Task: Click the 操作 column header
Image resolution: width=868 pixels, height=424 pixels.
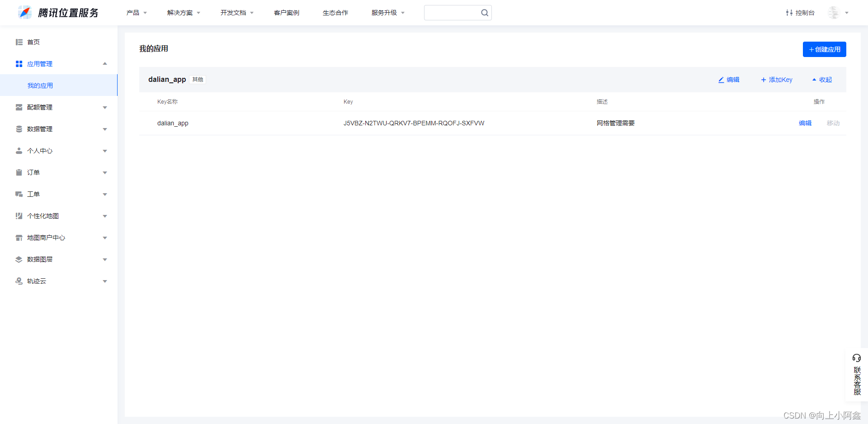Action: coord(819,102)
